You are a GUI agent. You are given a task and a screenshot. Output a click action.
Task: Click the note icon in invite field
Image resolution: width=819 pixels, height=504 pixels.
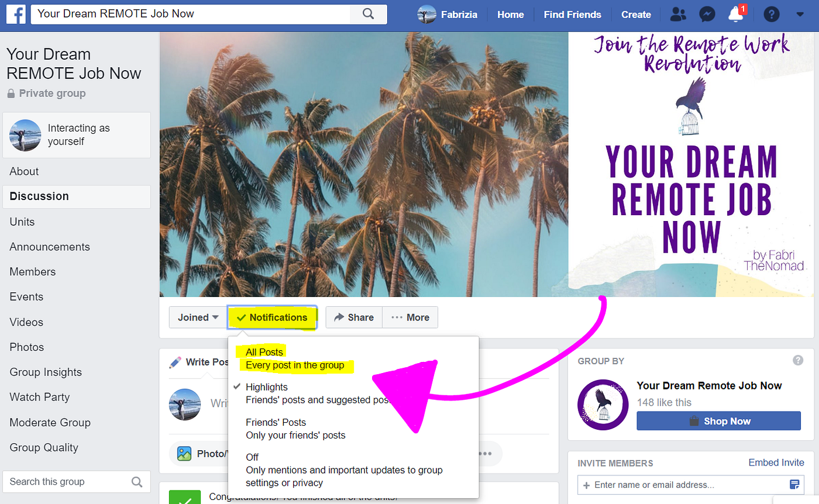794,485
